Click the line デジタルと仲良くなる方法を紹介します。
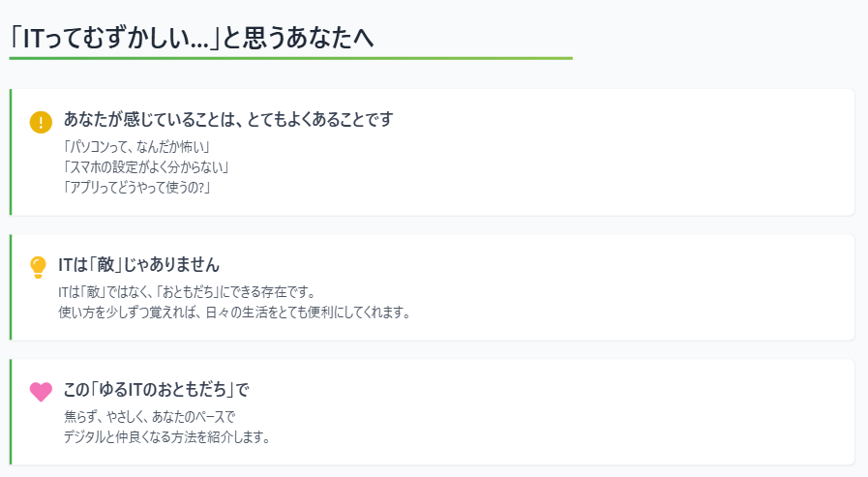Screen dimensions: 868x477 [166, 437]
